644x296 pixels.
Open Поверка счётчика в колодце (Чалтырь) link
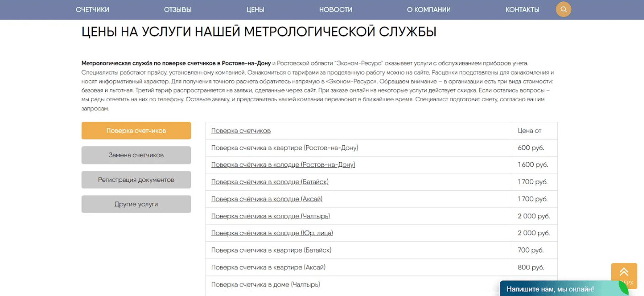tap(271, 216)
